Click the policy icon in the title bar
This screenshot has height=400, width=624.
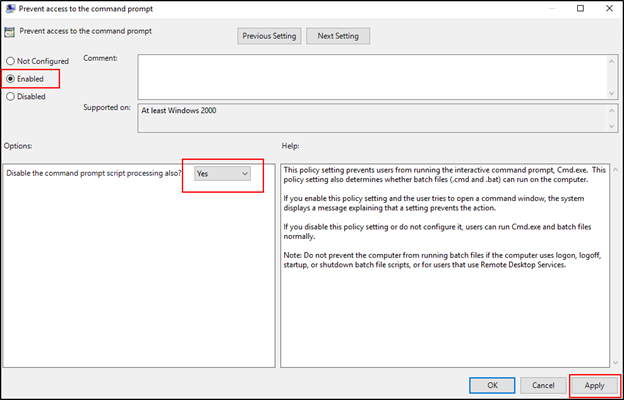[12, 9]
